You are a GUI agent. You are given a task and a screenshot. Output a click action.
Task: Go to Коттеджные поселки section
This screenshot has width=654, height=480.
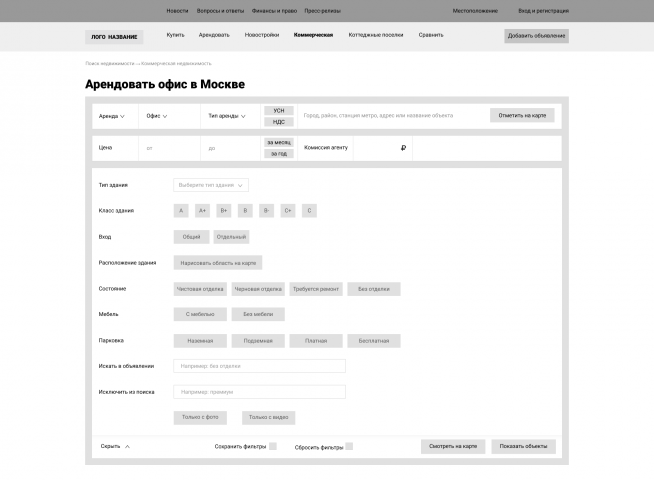point(376,35)
